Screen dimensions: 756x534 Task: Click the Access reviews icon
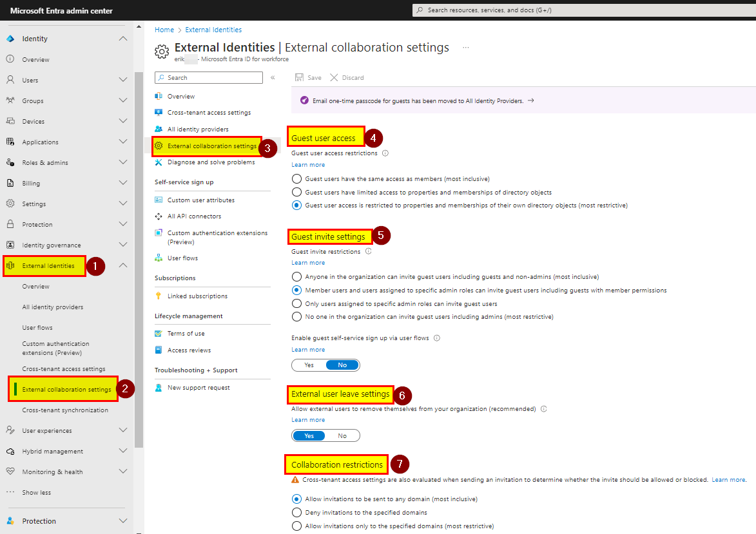click(159, 350)
